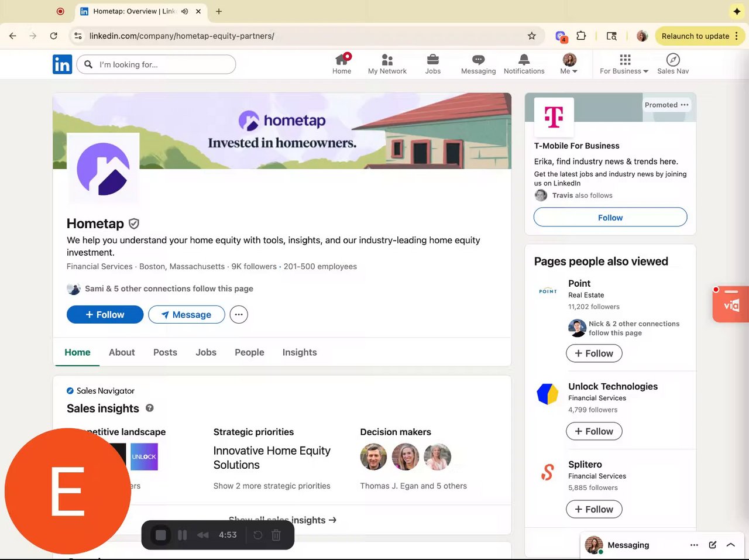Expand the Me dropdown
Viewport: 749px width, 560px height.
coord(569,64)
